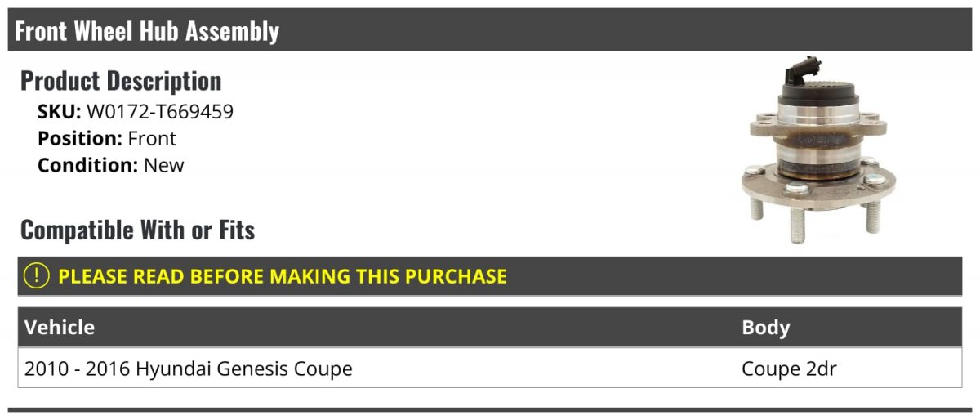This screenshot has height=420, width=980.
Task: Click the Vehicle column header
Action: (60, 328)
